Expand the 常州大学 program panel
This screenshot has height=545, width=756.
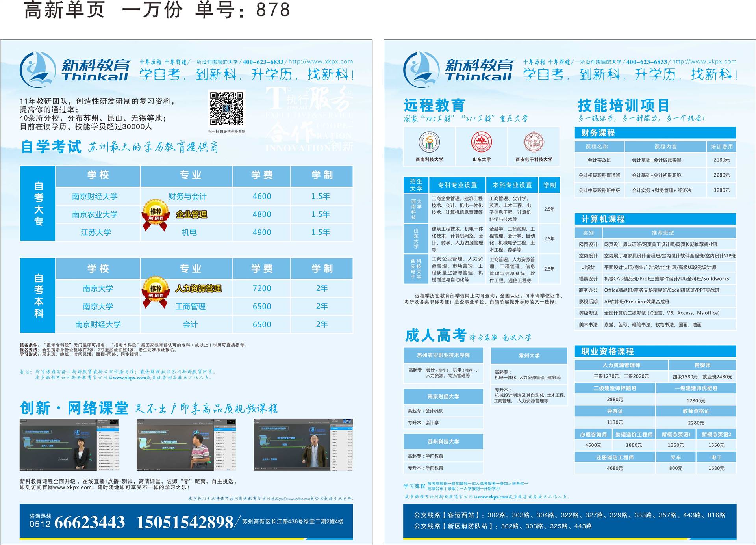pos(530,355)
